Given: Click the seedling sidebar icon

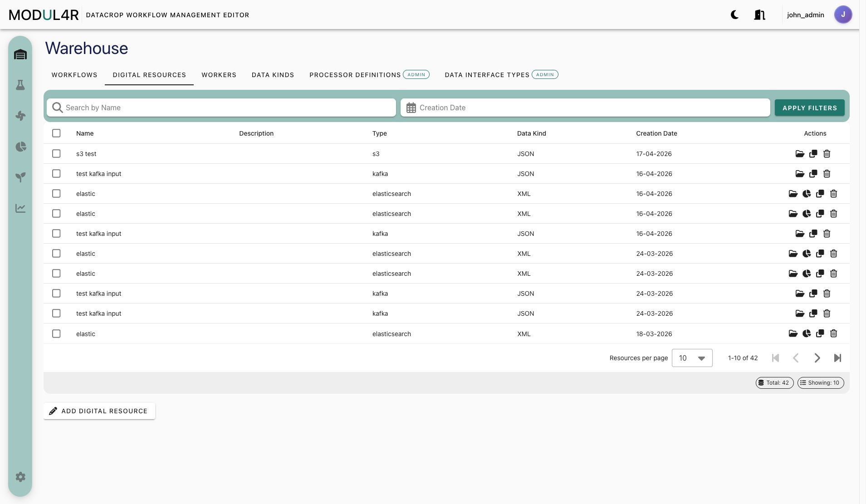Looking at the screenshot, I should (20, 177).
